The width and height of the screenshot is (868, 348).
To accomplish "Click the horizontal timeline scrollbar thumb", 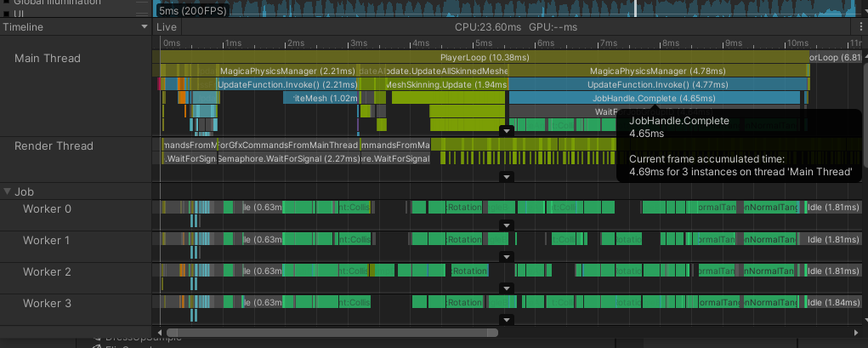I will click(332, 333).
